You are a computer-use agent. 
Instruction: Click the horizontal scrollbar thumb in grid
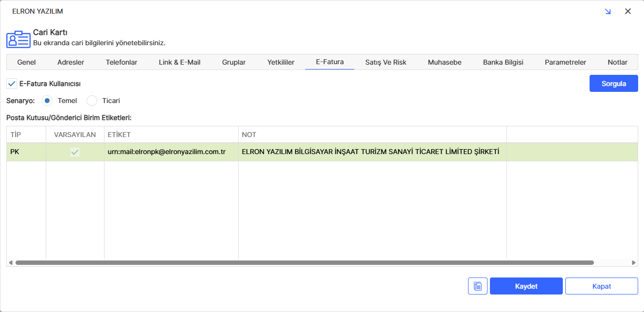(x=304, y=262)
